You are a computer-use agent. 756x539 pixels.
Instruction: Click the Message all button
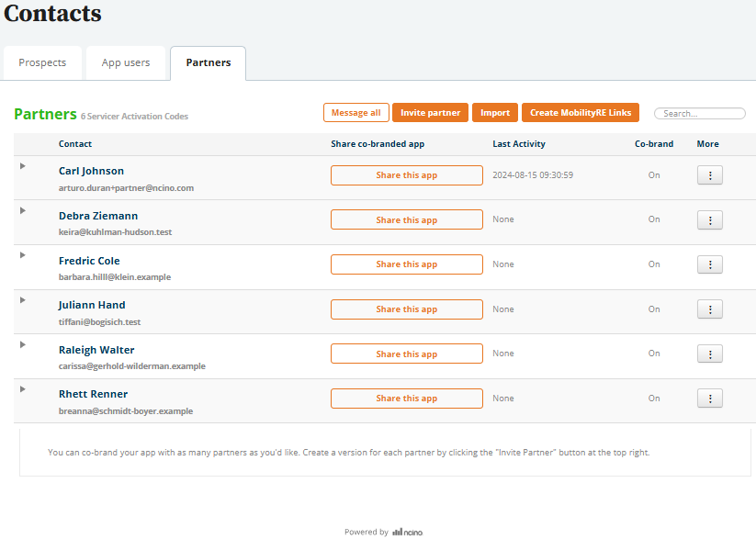pyautogui.click(x=355, y=113)
